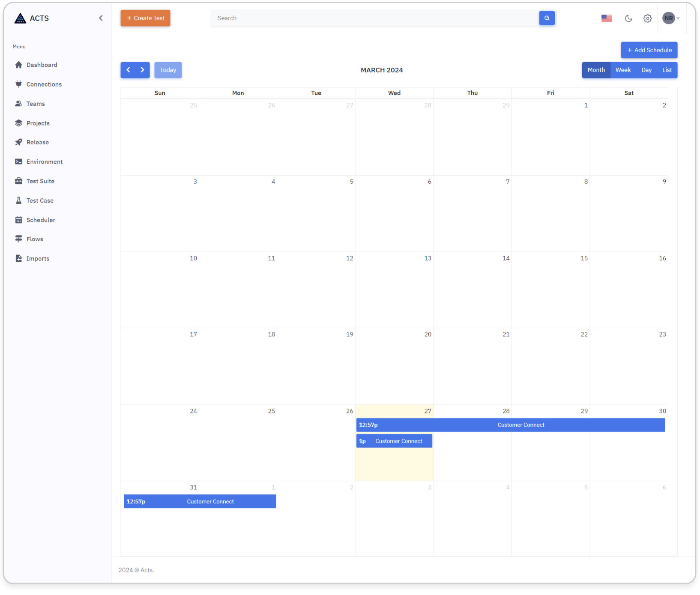Switch to the List view tab

tap(667, 70)
